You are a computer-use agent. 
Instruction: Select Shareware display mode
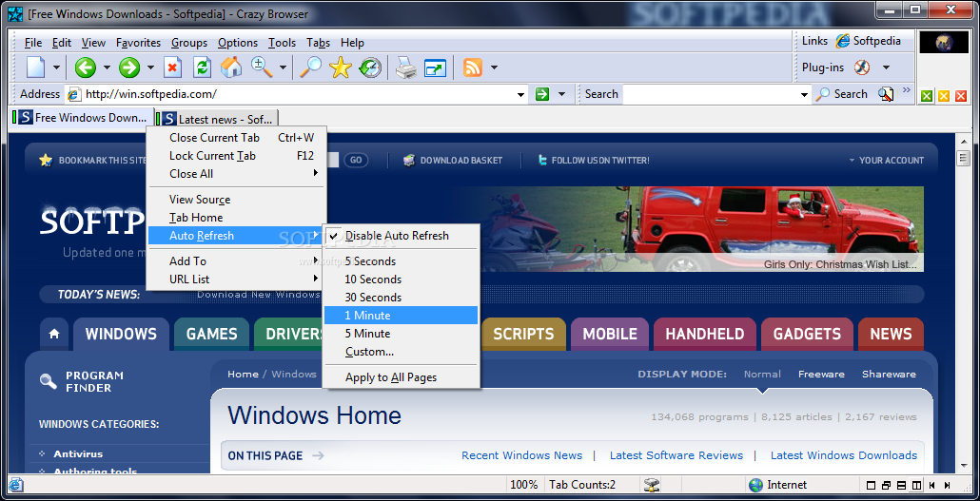tap(889, 375)
